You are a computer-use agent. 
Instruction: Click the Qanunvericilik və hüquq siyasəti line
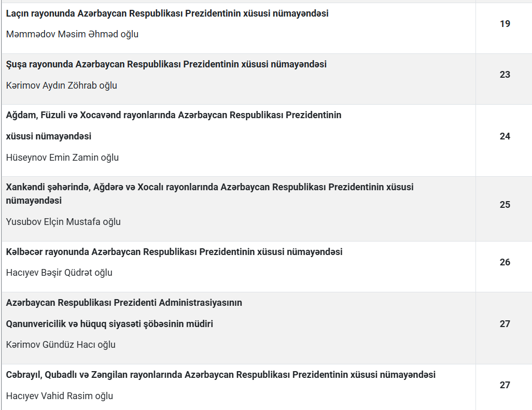point(109,324)
